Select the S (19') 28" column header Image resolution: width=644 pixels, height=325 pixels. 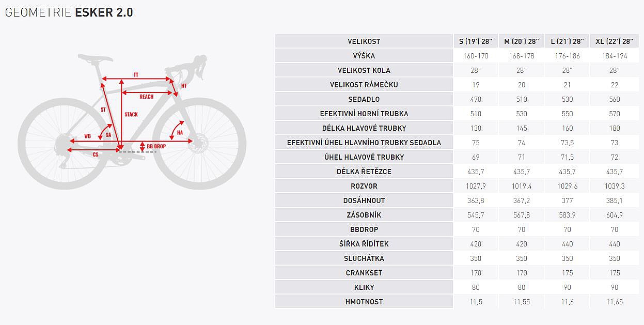click(x=476, y=41)
